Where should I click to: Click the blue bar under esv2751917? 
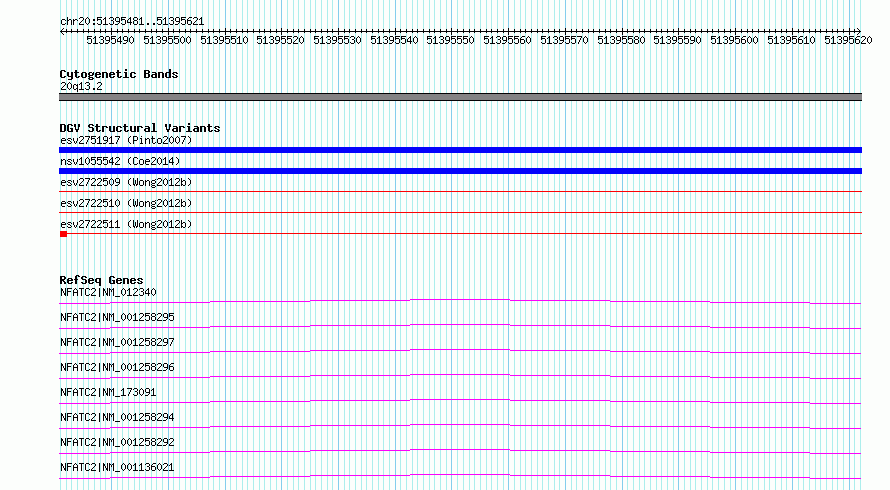pos(460,150)
